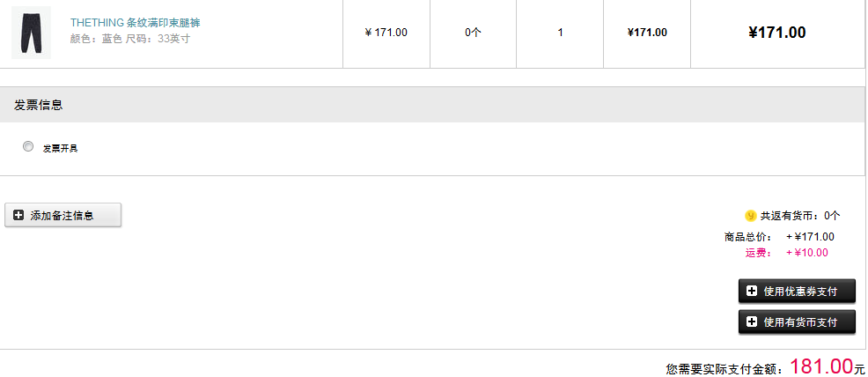The height and width of the screenshot is (377, 868).
Task: Click the plus icon on 添加备注信息
Action: [x=19, y=215]
